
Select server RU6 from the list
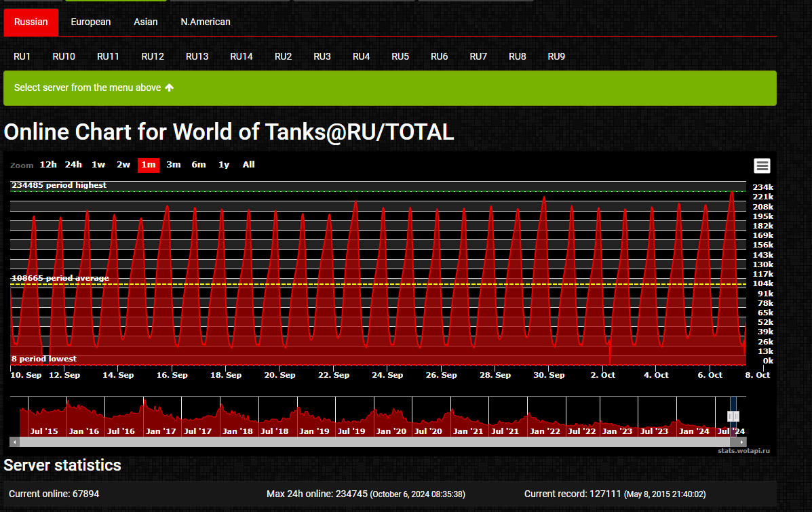tap(439, 56)
